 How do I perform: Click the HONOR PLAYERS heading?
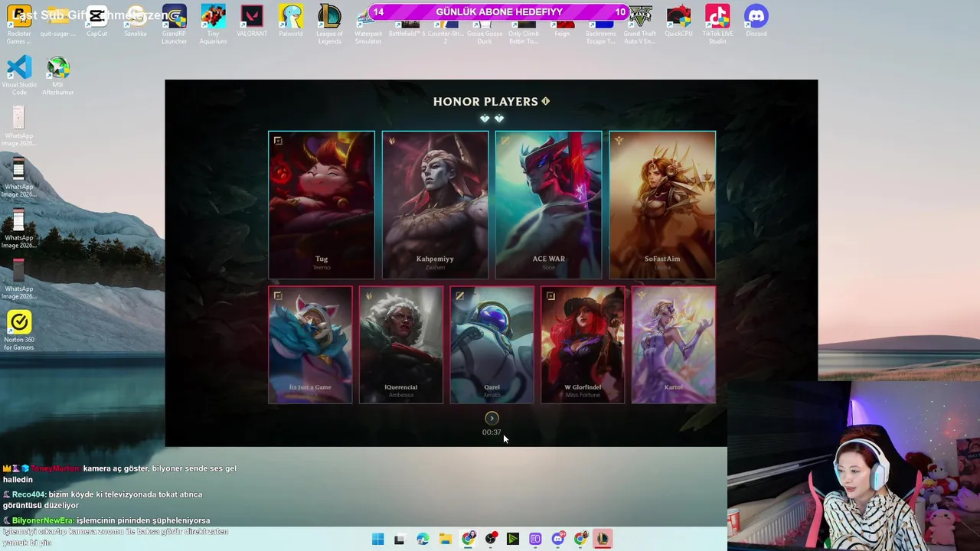[485, 101]
